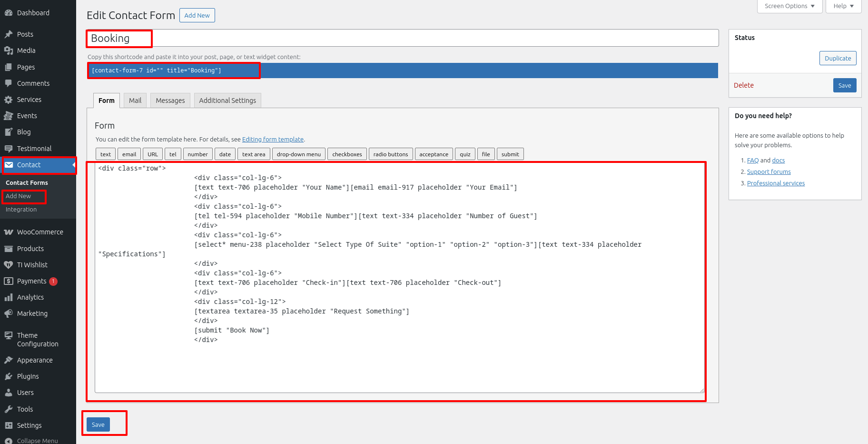Open the Plugins plug icon

[9, 376]
